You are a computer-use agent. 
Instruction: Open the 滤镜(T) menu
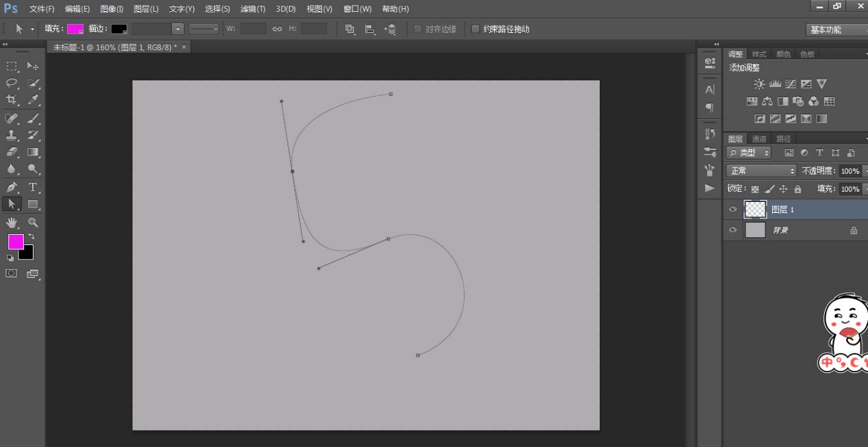pyautogui.click(x=253, y=9)
